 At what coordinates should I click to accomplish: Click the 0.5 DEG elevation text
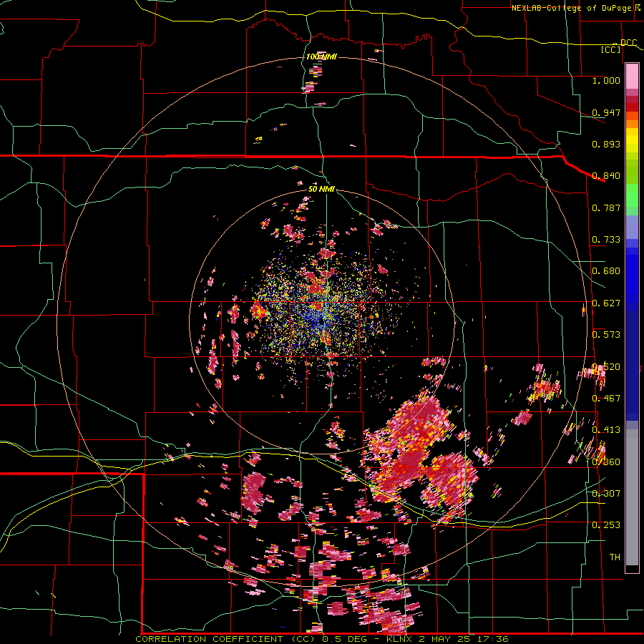(344, 639)
